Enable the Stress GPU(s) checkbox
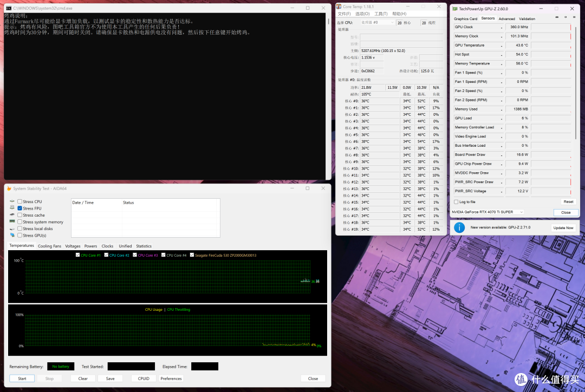The image size is (585, 392). tap(20, 236)
